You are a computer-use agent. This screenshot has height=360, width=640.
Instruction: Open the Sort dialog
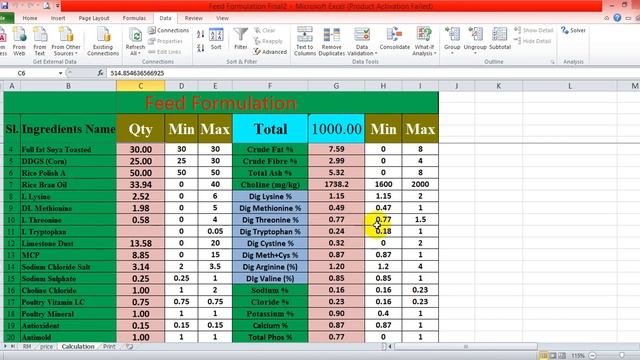pos(216,39)
